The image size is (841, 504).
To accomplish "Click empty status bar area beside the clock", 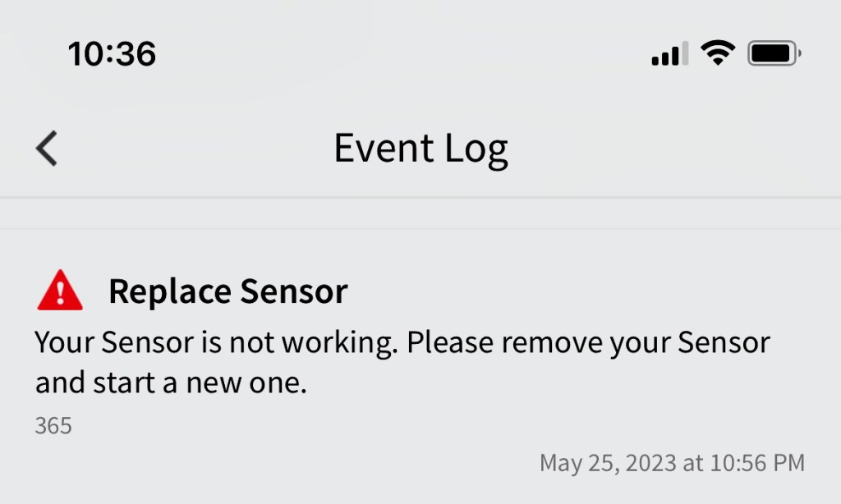I will [394, 55].
